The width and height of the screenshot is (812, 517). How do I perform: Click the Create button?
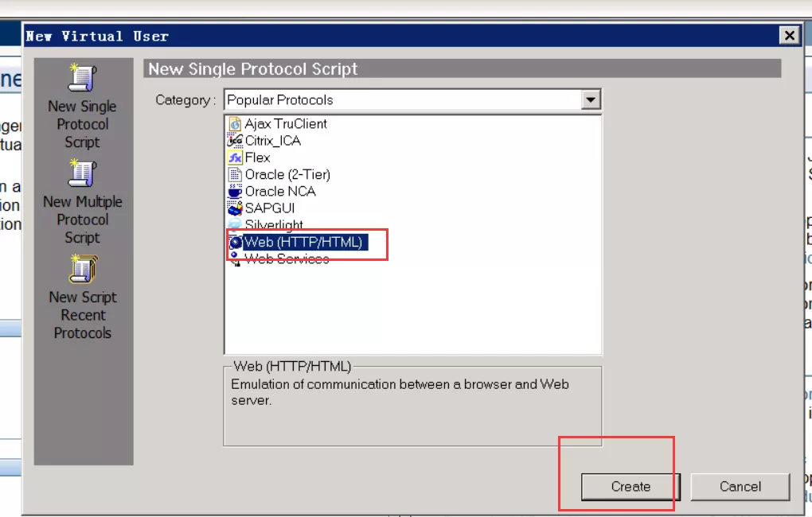tap(630, 487)
